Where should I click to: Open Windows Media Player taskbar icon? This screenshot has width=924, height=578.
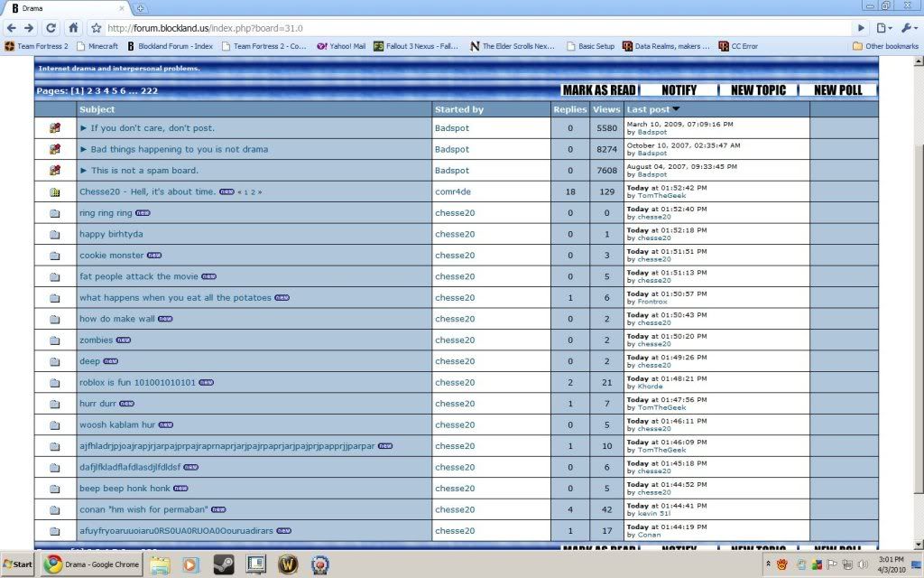[191, 564]
